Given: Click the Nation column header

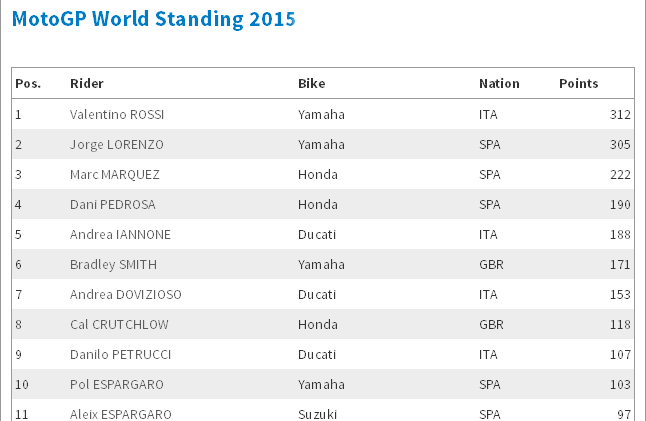Looking at the screenshot, I should 499,84.
